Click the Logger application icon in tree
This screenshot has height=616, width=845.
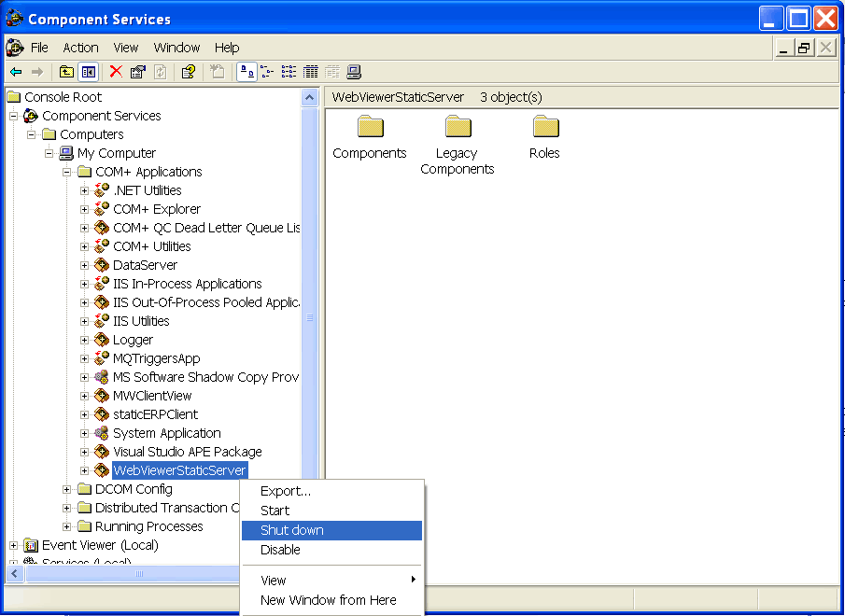point(102,340)
